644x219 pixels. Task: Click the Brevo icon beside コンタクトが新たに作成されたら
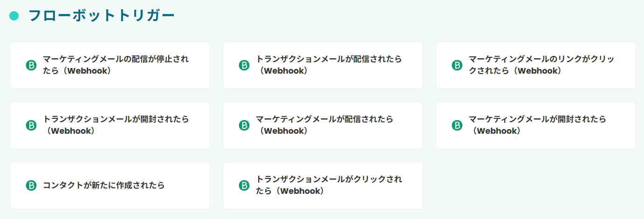pyautogui.click(x=31, y=185)
